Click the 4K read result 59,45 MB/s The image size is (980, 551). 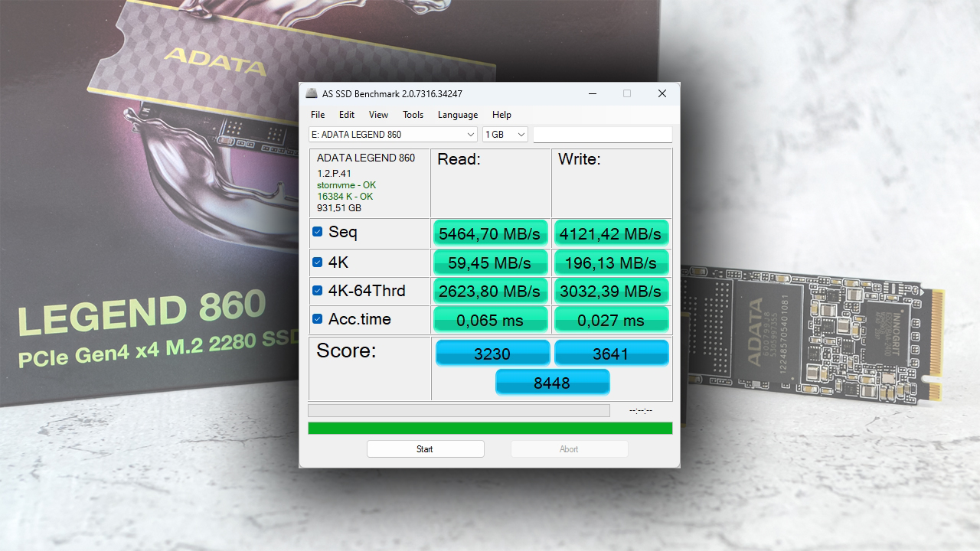pos(490,262)
